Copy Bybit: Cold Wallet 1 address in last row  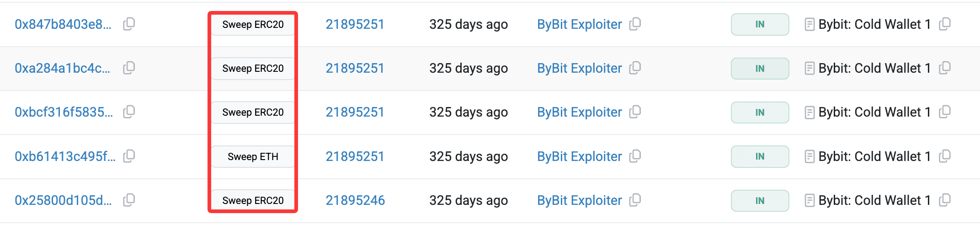click(x=944, y=200)
